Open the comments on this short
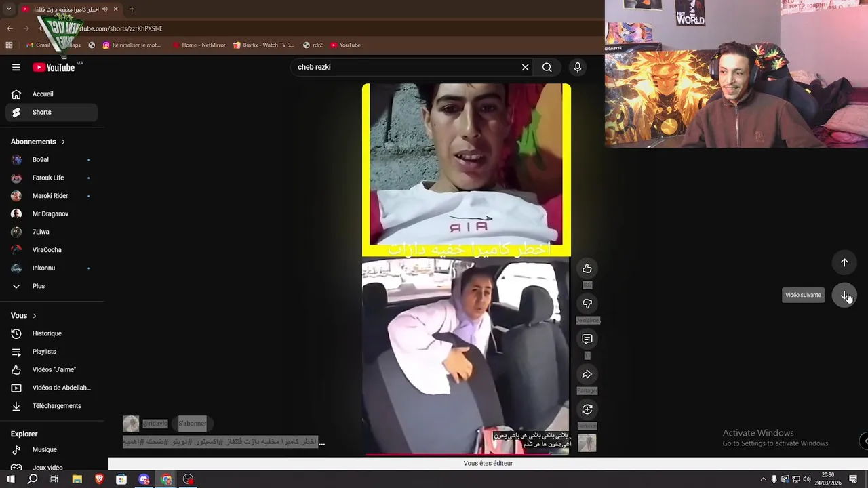This screenshot has height=488, width=868. [587, 339]
